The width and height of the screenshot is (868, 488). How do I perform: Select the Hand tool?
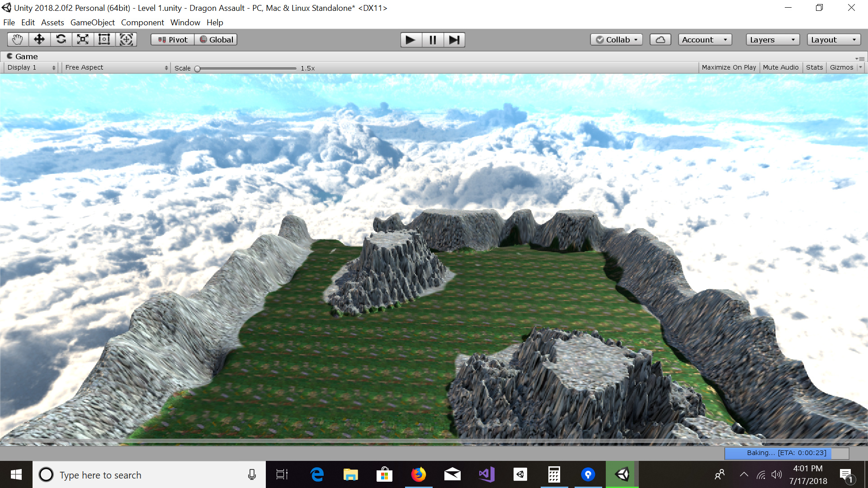point(18,40)
